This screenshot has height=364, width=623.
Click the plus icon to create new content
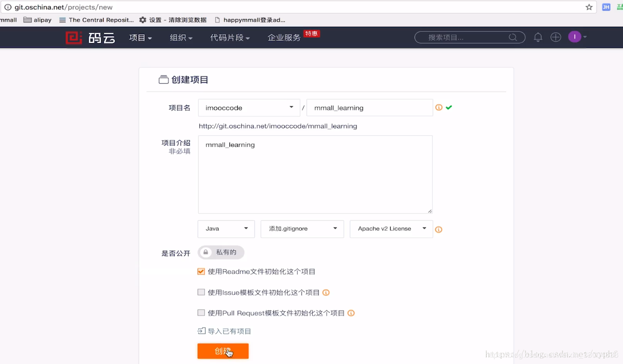tap(555, 37)
